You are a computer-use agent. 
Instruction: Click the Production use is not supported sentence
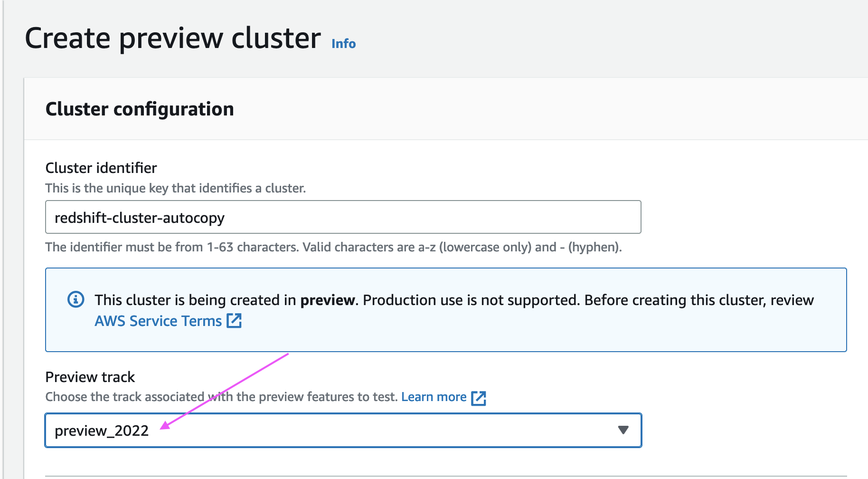coord(471,300)
